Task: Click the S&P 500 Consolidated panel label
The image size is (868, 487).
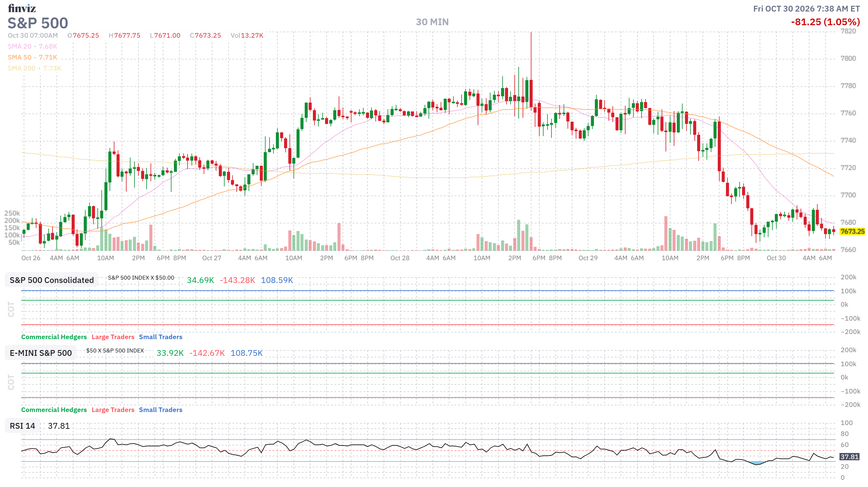Action: click(52, 280)
